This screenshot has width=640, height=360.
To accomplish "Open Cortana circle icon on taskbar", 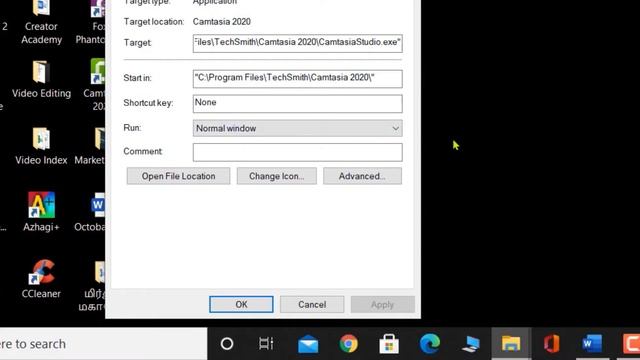I will click(227, 344).
